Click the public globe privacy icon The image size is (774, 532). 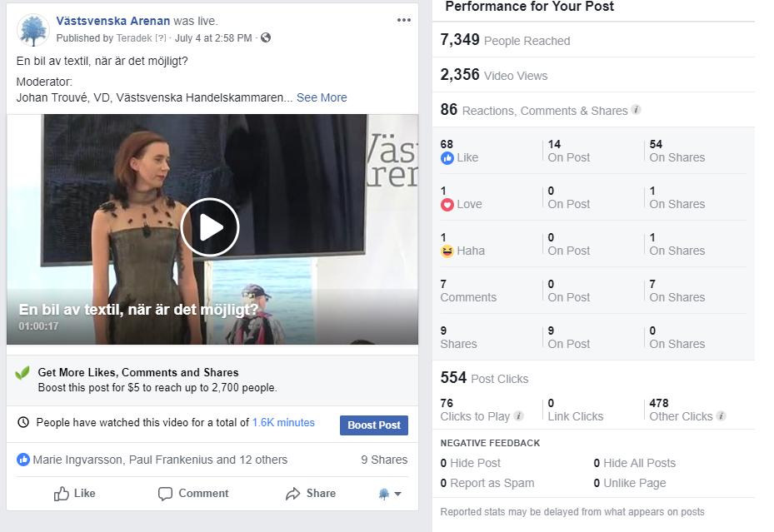click(x=266, y=37)
